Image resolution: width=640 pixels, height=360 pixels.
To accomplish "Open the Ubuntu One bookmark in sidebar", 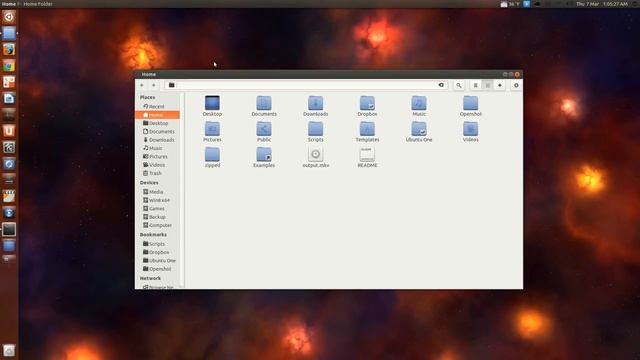I will [158, 261].
